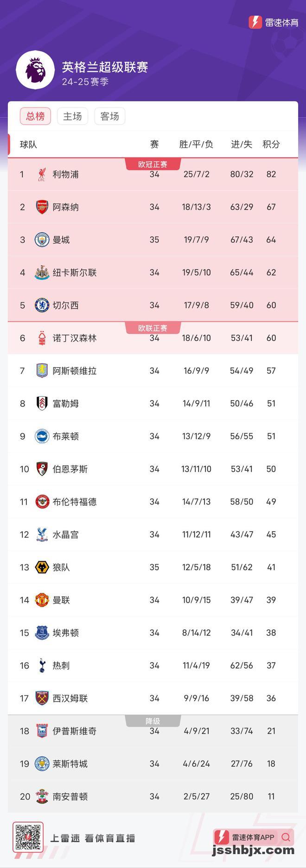Click the Arsenal club crest
This screenshot has height=868, width=306.
42,207
